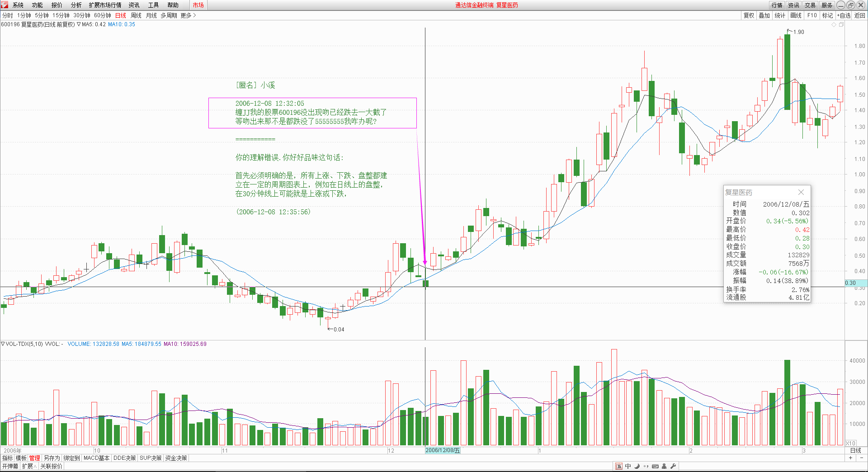Toggle the IME punctuation icon
This screenshot has width=868, height=472.
tap(646, 466)
